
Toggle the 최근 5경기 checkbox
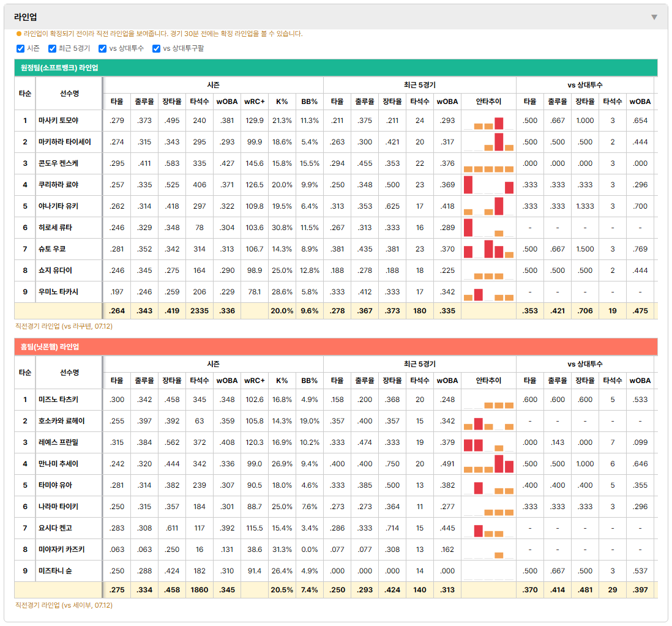click(52, 48)
